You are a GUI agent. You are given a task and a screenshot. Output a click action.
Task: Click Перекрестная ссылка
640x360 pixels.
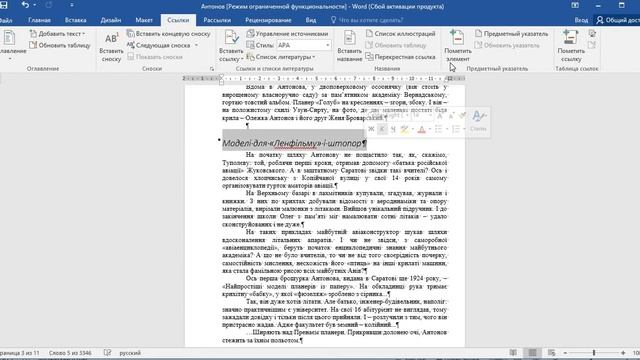pyautogui.click(x=400, y=57)
